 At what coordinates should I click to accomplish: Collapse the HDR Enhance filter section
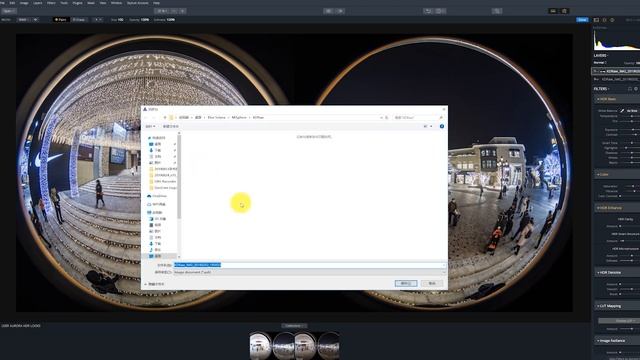(598, 208)
